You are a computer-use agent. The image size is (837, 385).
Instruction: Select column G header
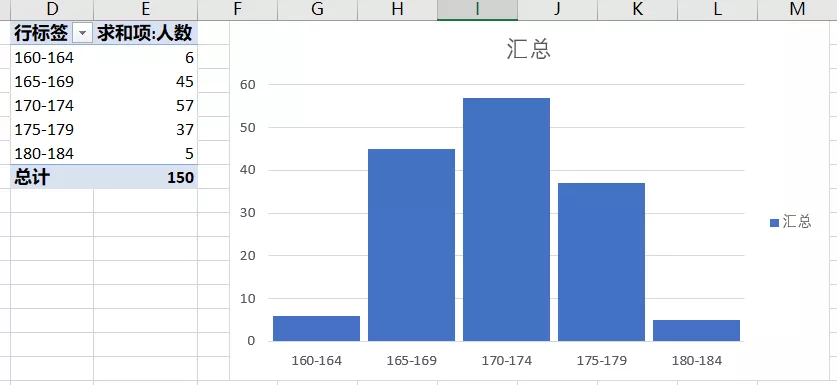317,9
